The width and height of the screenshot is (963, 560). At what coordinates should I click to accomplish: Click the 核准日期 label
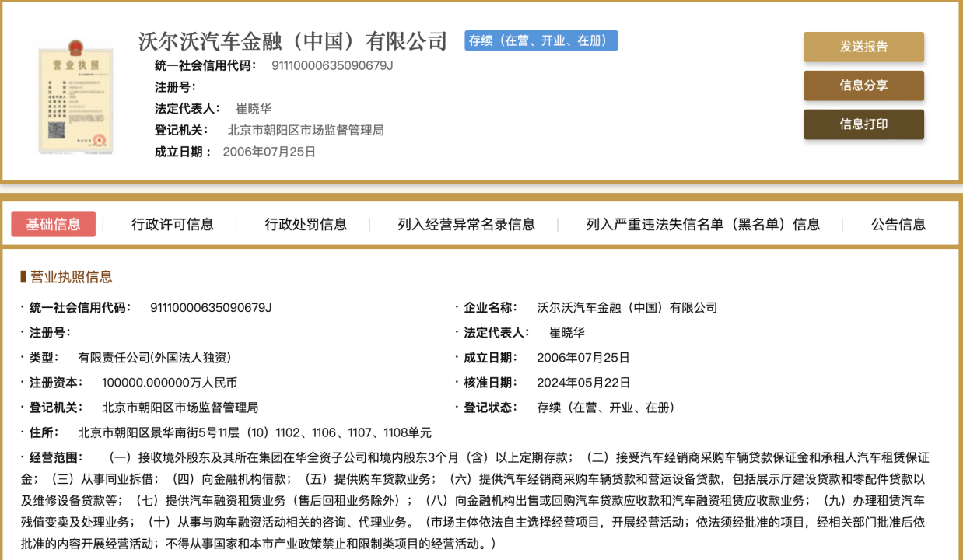pos(491,383)
